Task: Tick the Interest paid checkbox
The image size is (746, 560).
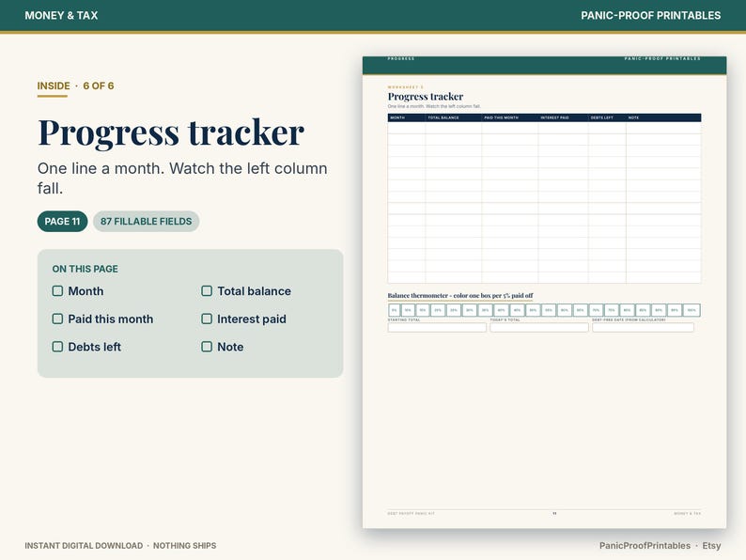Action: click(x=207, y=319)
